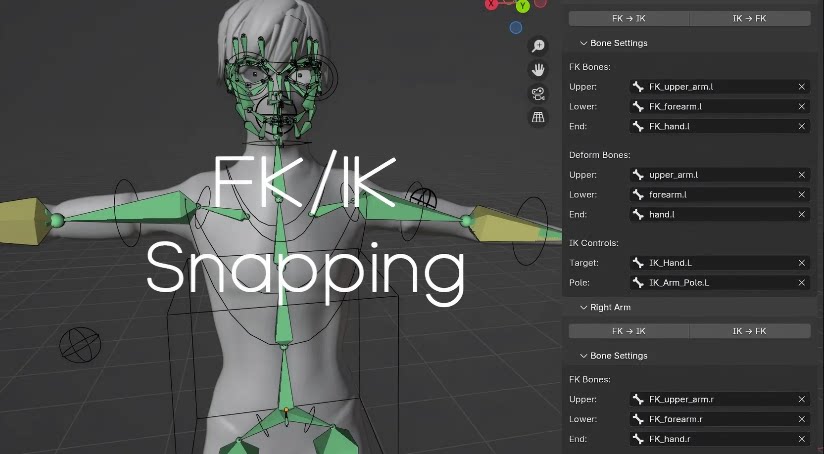
Task: Select the FK_hand.l bone field
Action: 720,127
